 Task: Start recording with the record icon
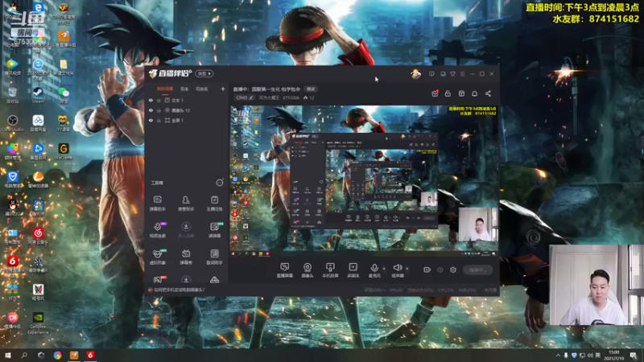pos(427,269)
